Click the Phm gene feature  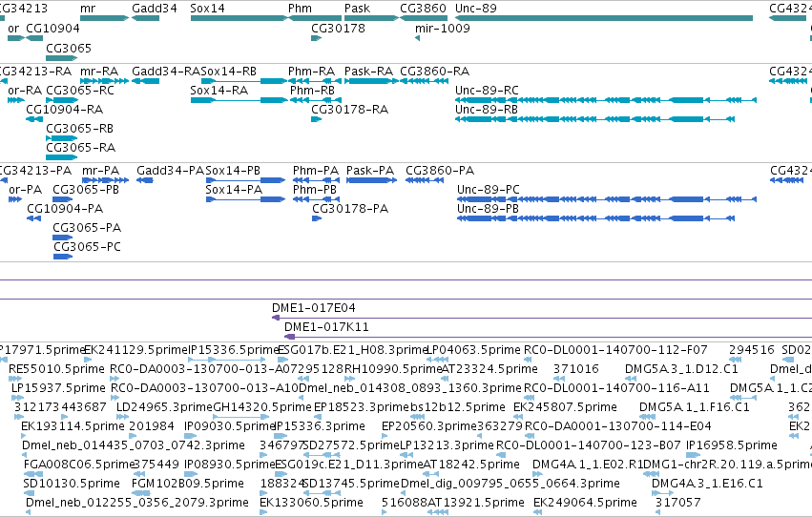click(314, 18)
